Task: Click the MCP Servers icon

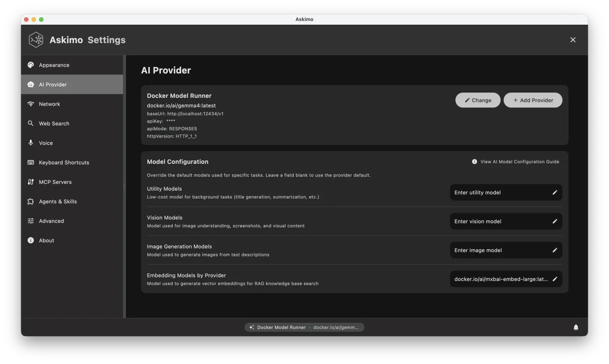Action: coord(31,182)
